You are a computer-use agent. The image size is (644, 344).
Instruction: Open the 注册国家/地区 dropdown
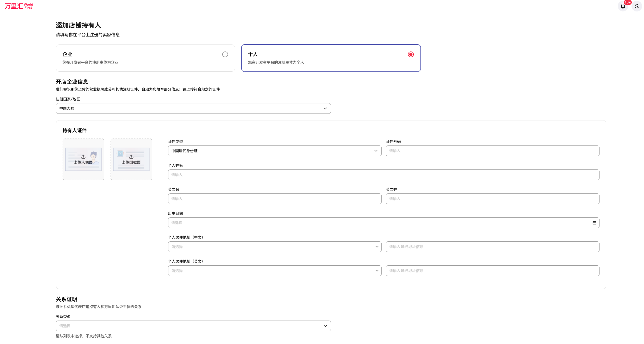point(193,108)
